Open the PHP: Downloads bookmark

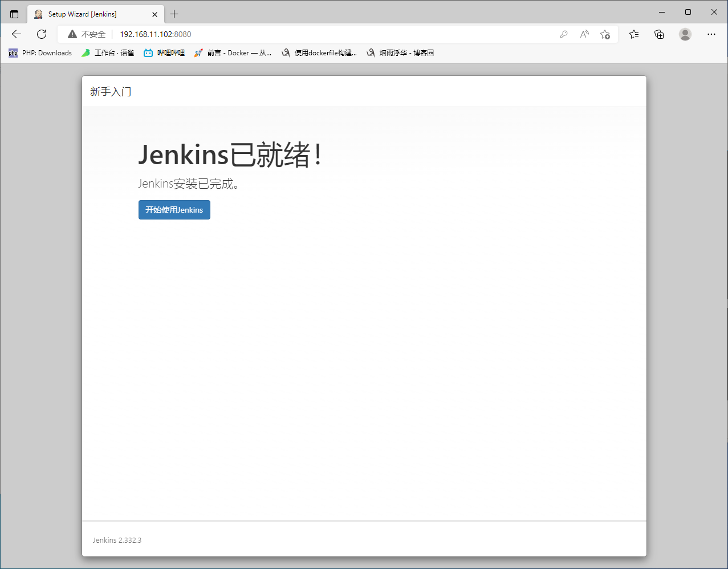point(40,53)
